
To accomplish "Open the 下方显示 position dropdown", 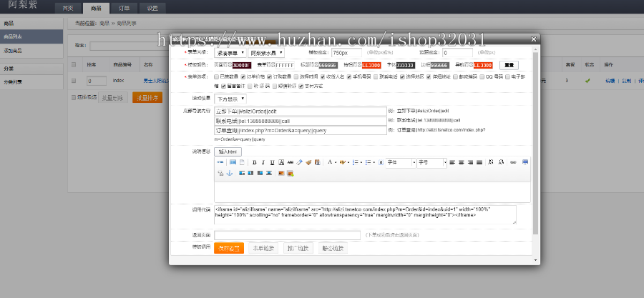I will [230, 99].
